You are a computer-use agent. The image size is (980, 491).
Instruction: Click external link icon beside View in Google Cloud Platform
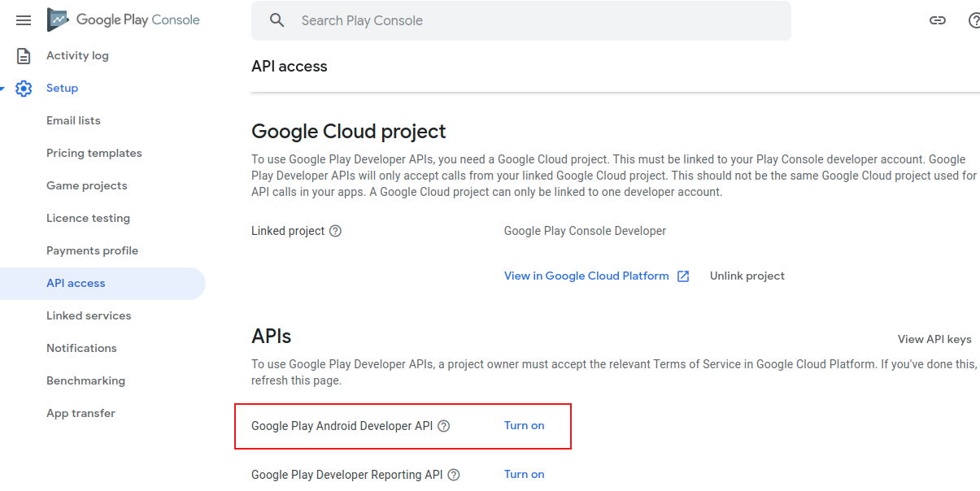683,276
